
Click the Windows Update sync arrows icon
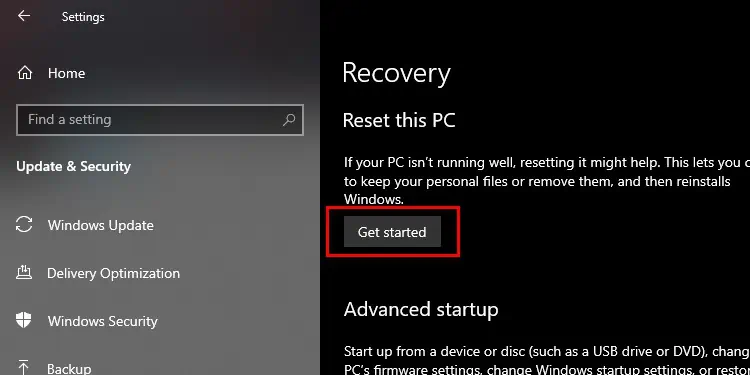(x=24, y=224)
